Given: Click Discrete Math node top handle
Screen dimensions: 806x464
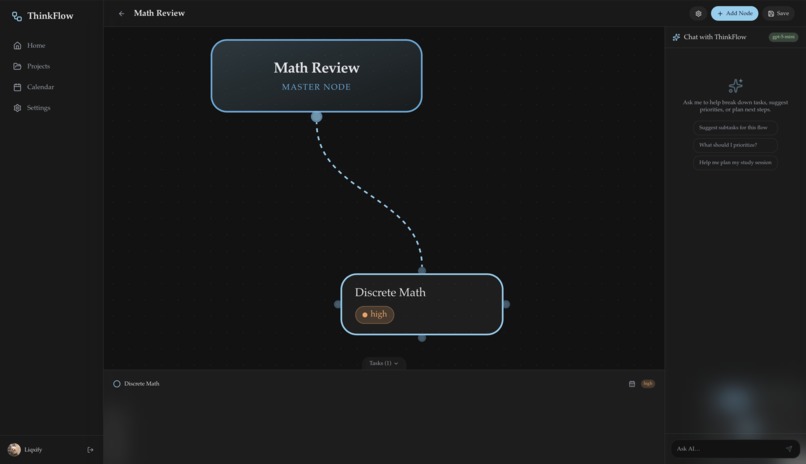Looking at the screenshot, I should tap(422, 270).
